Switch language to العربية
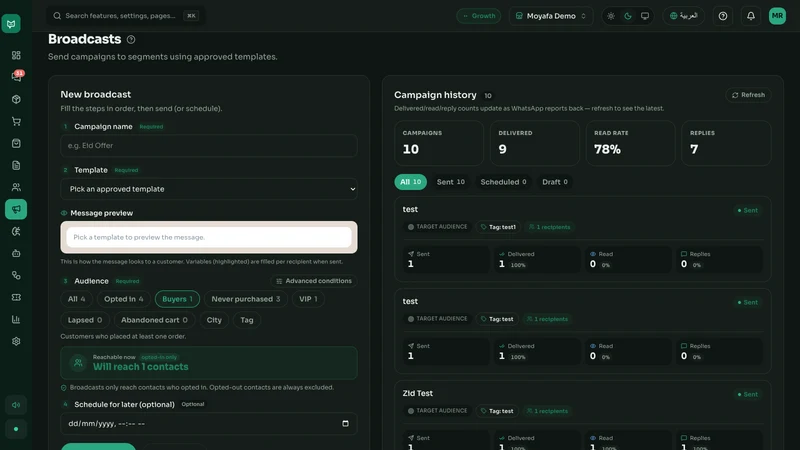Viewport: 800px width, 450px height. pos(684,16)
